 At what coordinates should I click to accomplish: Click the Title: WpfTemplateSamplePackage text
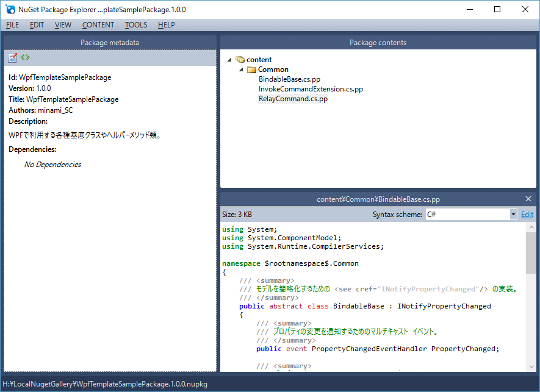coord(63,99)
